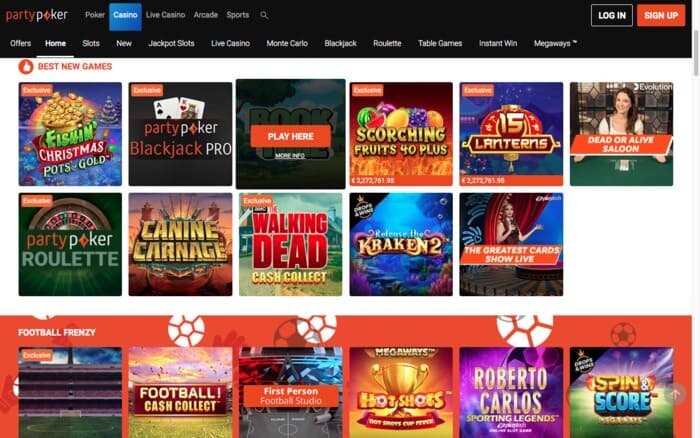Open the New games tab
700x438 pixels.
pyautogui.click(x=124, y=43)
